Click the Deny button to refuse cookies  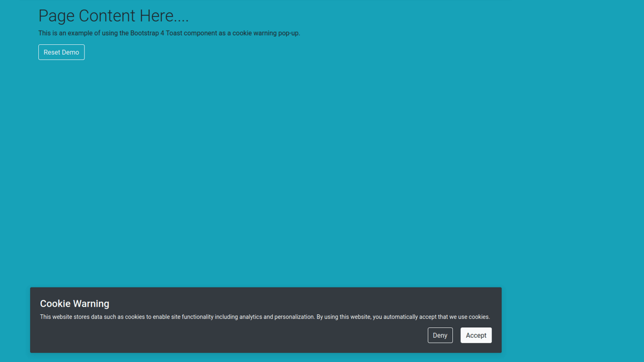(x=440, y=335)
